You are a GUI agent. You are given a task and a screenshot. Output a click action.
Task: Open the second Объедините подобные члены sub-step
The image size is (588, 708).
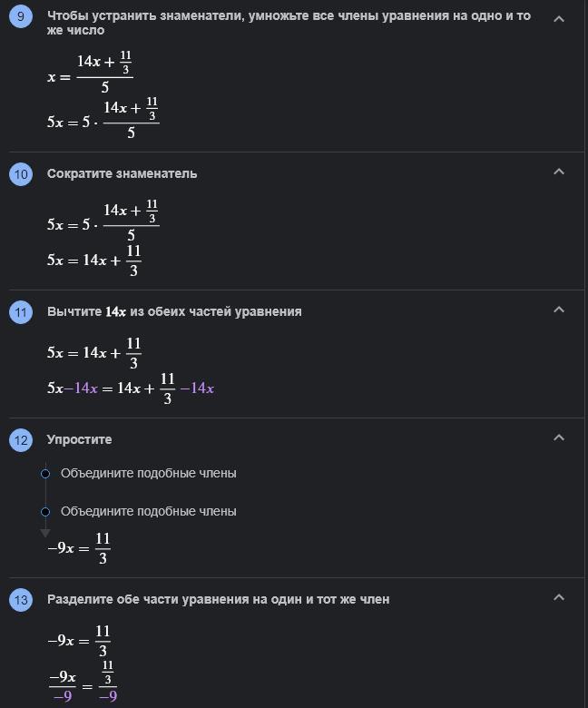click(x=148, y=511)
